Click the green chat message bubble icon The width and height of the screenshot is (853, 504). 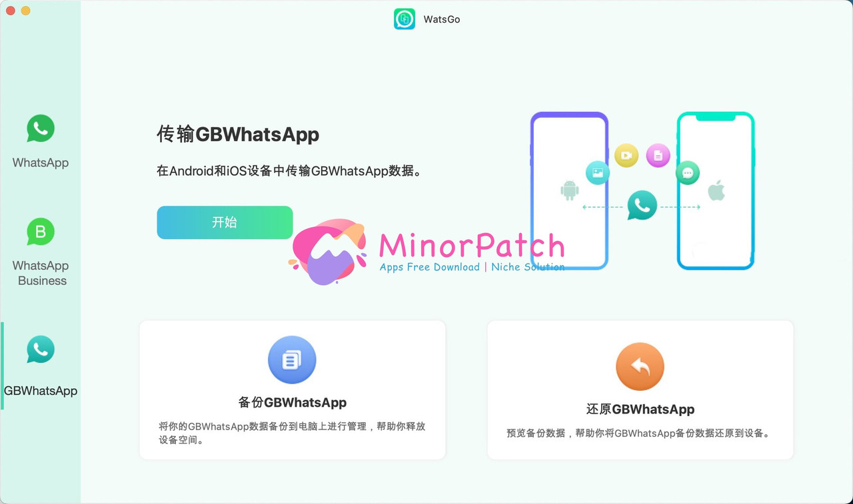pos(688,172)
